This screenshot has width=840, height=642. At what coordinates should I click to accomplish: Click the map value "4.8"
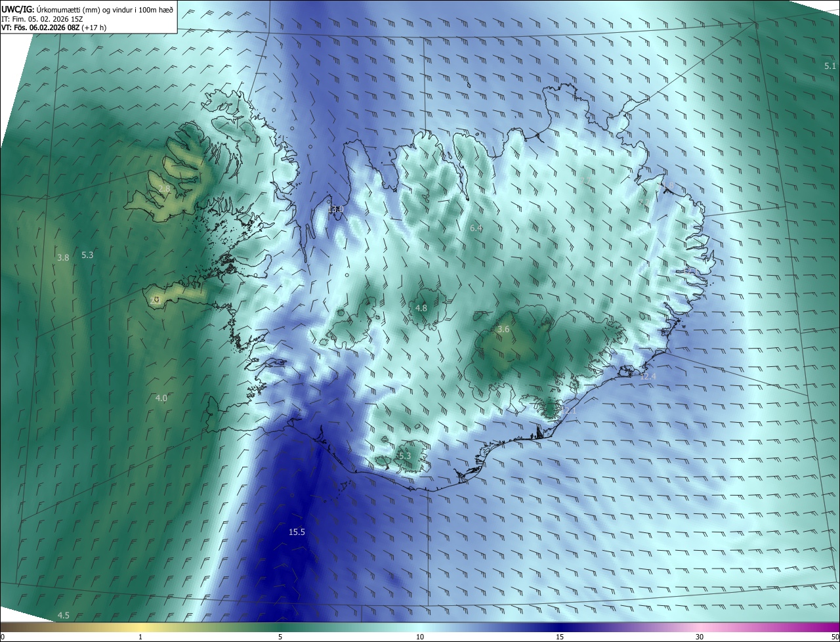coord(421,308)
